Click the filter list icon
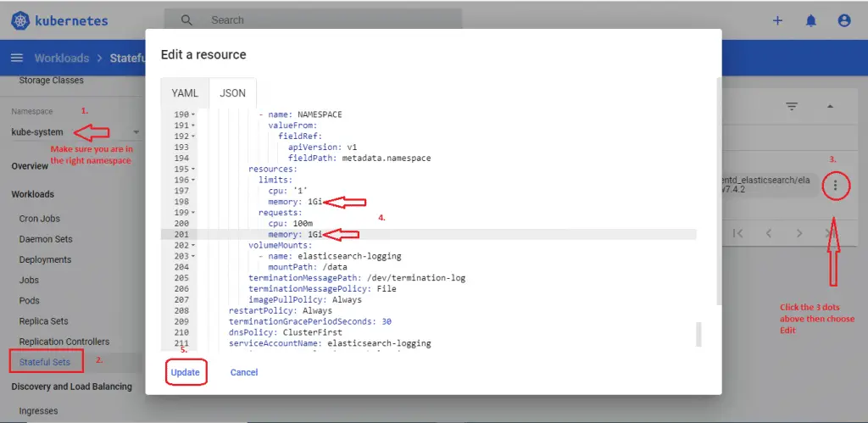 tap(793, 106)
